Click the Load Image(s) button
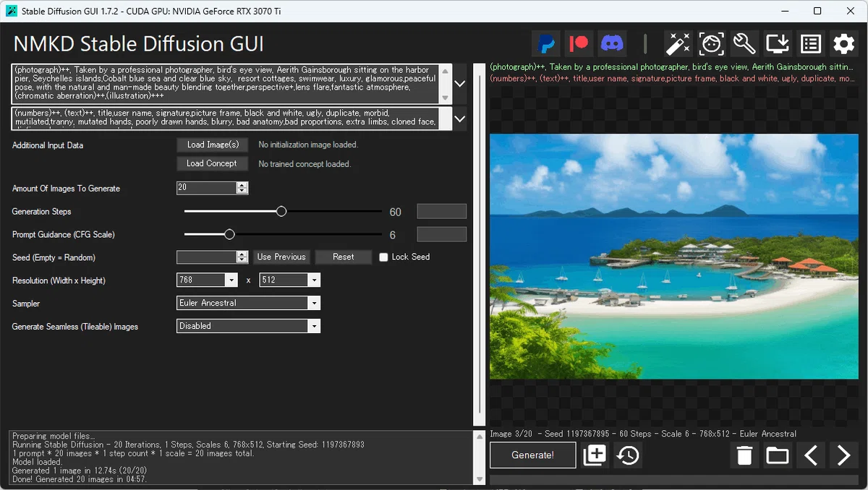This screenshot has height=490, width=868. (x=213, y=145)
